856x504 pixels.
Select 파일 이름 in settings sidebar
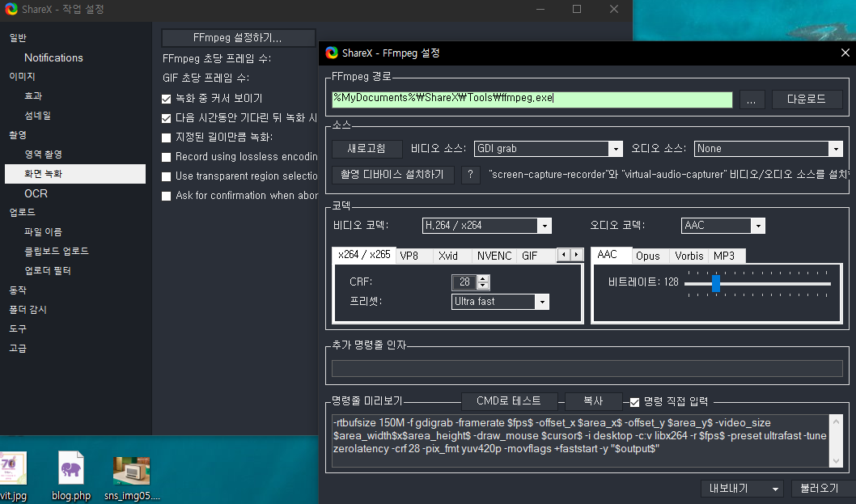coord(43,232)
